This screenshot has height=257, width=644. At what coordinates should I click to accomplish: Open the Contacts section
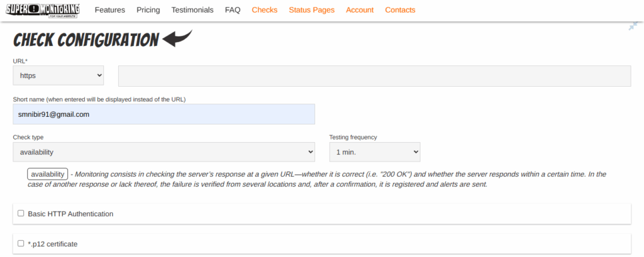[x=400, y=10]
